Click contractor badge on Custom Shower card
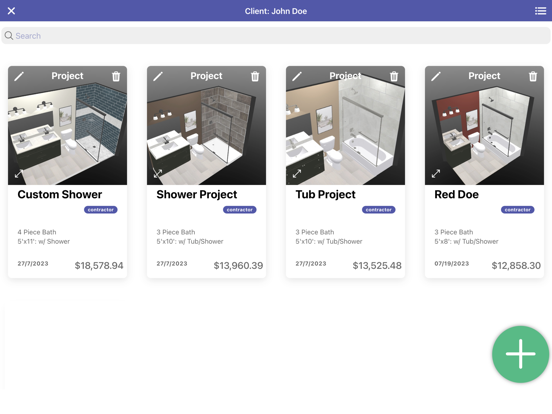This screenshot has height=414, width=552. (x=101, y=210)
